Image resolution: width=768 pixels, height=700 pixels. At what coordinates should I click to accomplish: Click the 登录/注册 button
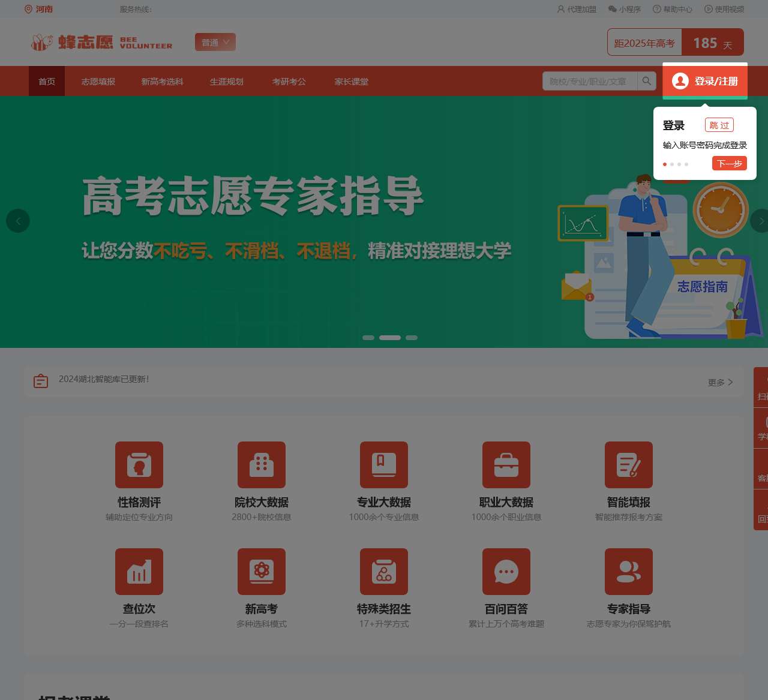[705, 81]
